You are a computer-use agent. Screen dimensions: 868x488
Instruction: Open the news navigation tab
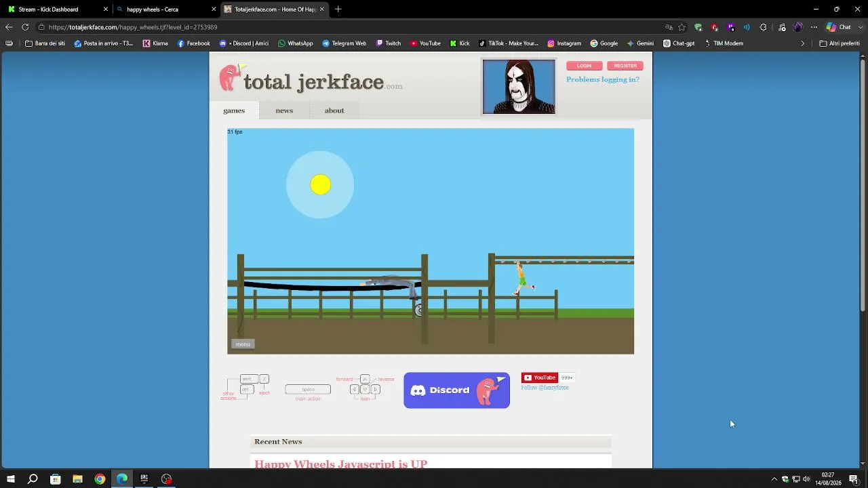(284, 110)
